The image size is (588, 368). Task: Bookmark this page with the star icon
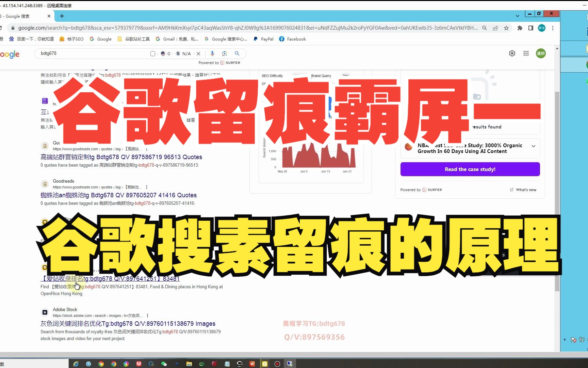506,28
